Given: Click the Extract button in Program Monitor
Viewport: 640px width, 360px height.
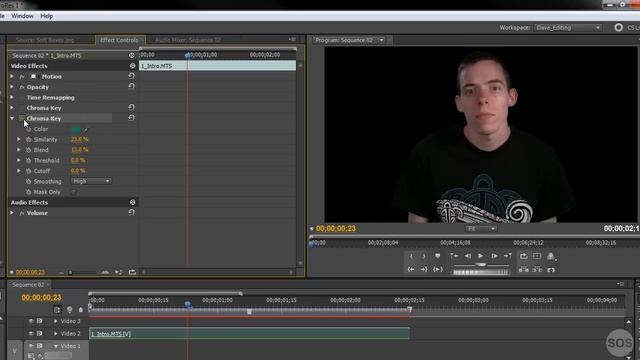Looking at the screenshot, I should pyautogui.click(x=537, y=270).
